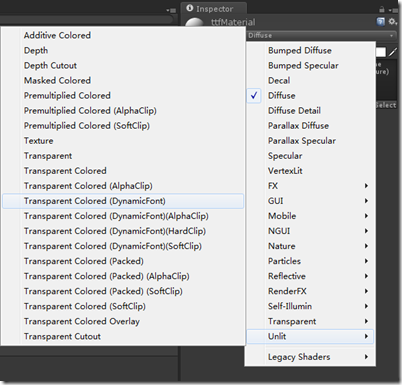Expand the FX shader submenu
402x385 pixels.
(310, 186)
